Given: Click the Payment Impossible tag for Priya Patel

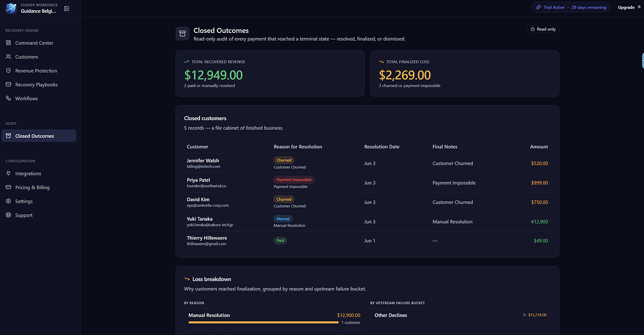Looking at the screenshot, I should tap(293, 180).
